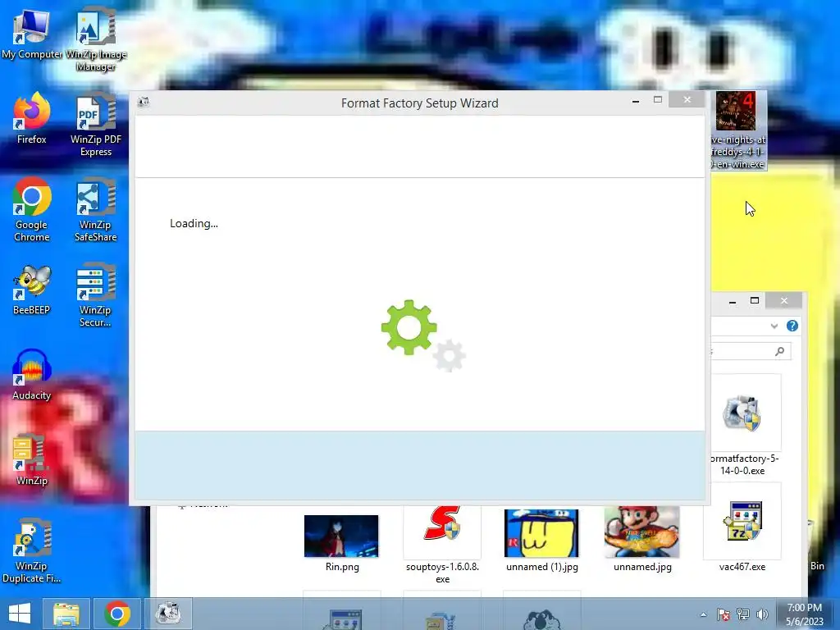Show hidden system tray icons arrow
This screenshot has height=630, width=840.
pyautogui.click(x=704, y=614)
